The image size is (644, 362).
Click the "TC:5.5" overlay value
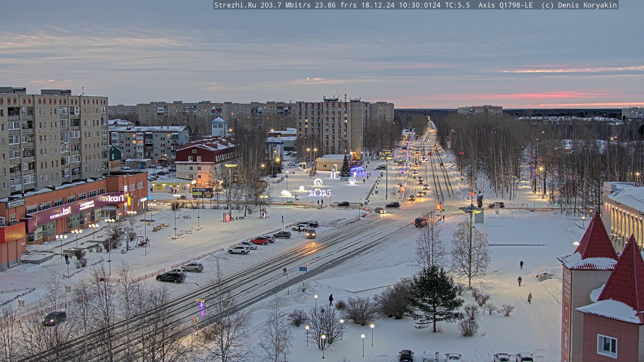click(x=458, y=5)
